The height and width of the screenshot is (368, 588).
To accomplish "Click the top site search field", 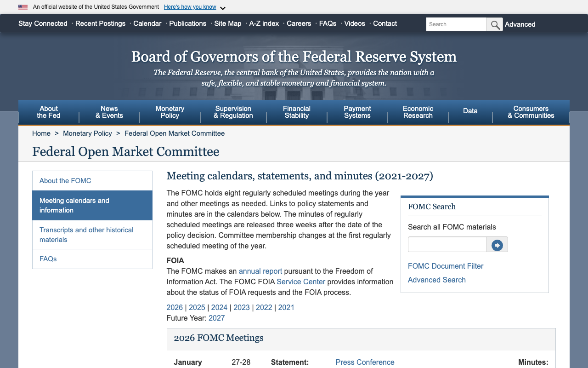I will [456, 24].
